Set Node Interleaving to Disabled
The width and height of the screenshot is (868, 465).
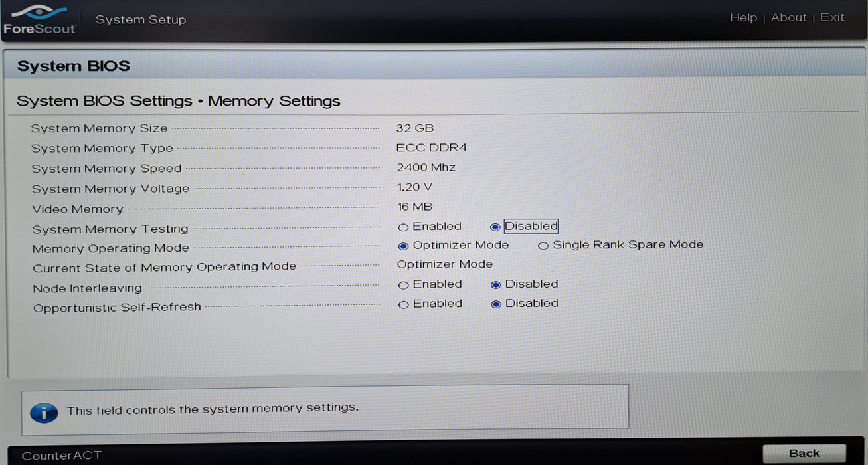(x=495, y=285)
